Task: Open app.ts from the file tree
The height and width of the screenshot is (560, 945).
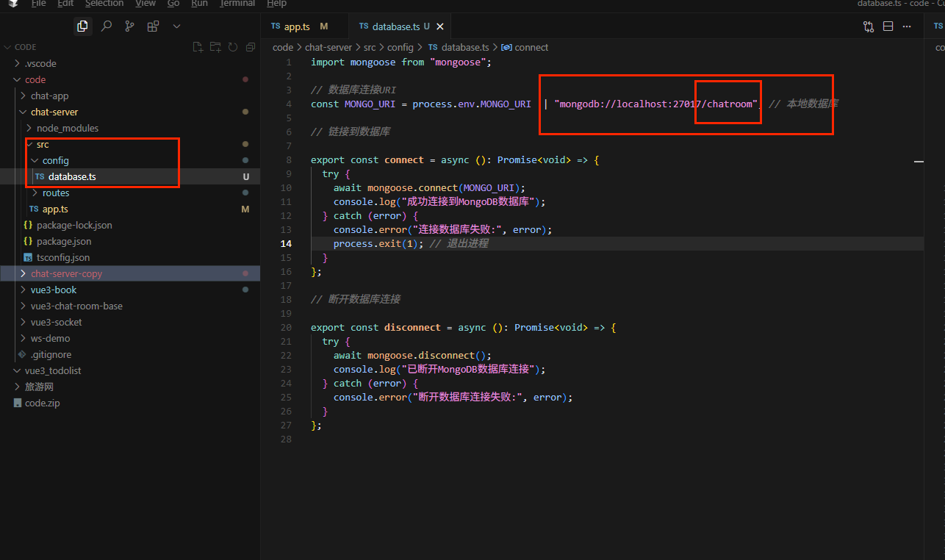Action: (x=55, y=209)
